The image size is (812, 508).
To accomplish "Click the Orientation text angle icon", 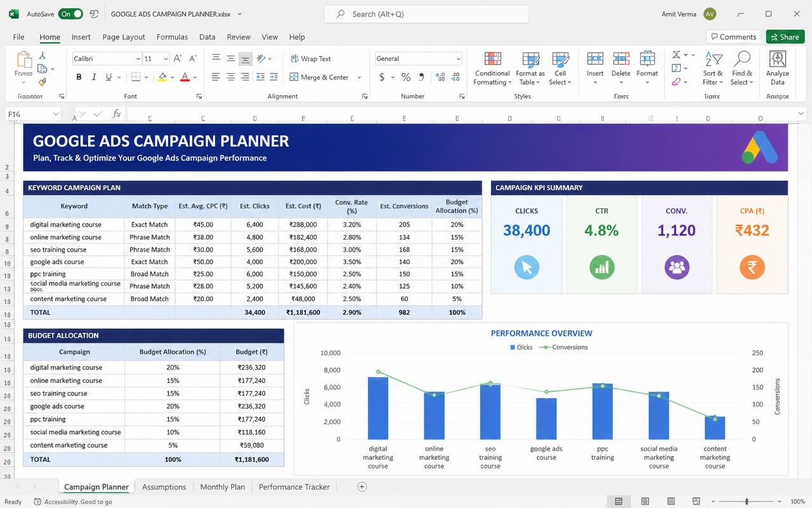I will click(x=261, y=58).
